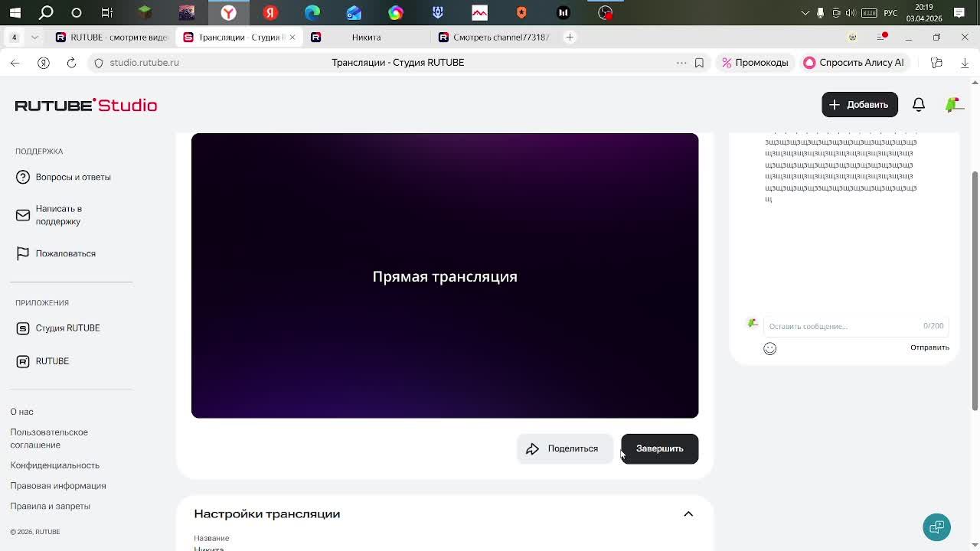
Task: Open browser downloads
Action: 965,63
